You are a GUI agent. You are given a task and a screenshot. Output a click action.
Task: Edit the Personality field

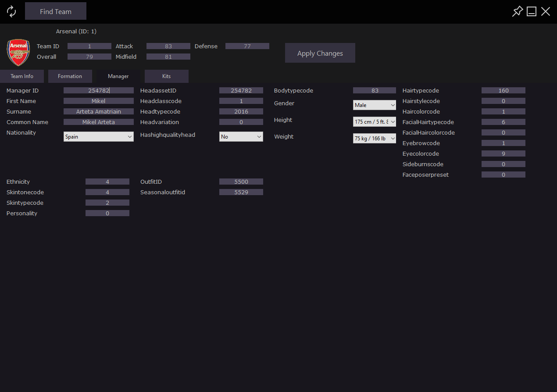click(107, 213)
